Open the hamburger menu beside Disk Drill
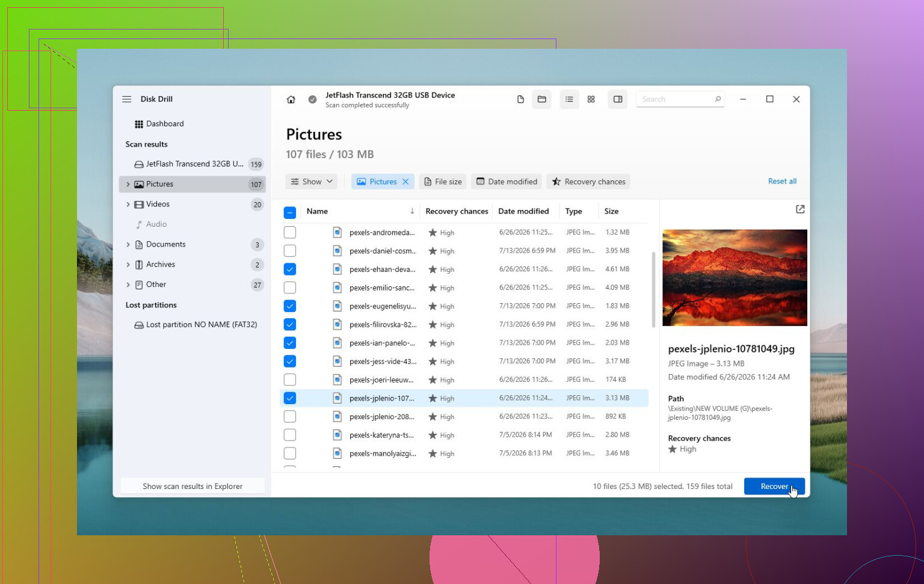The image size is (924, 584). tap(126, 99)
